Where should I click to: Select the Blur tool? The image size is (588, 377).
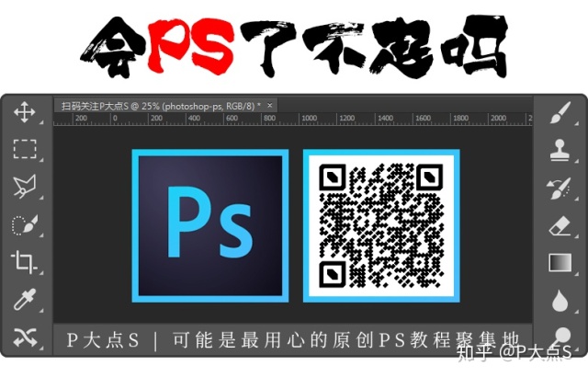[560, 301]
